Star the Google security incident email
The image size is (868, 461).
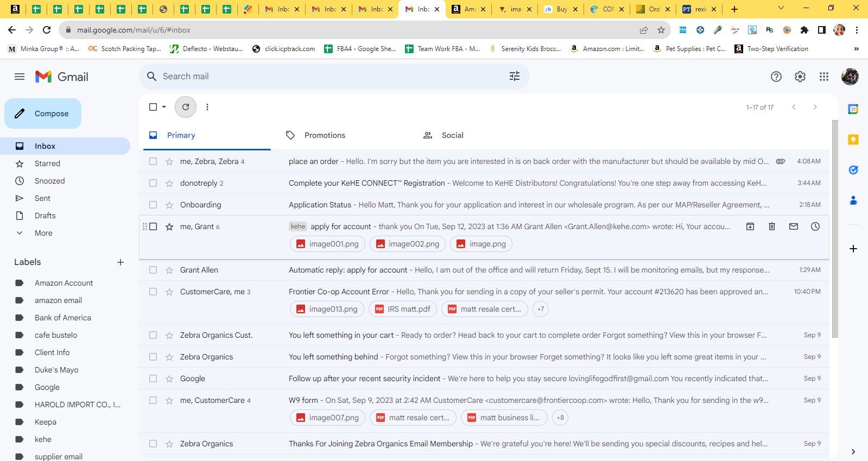pos(169,378)
